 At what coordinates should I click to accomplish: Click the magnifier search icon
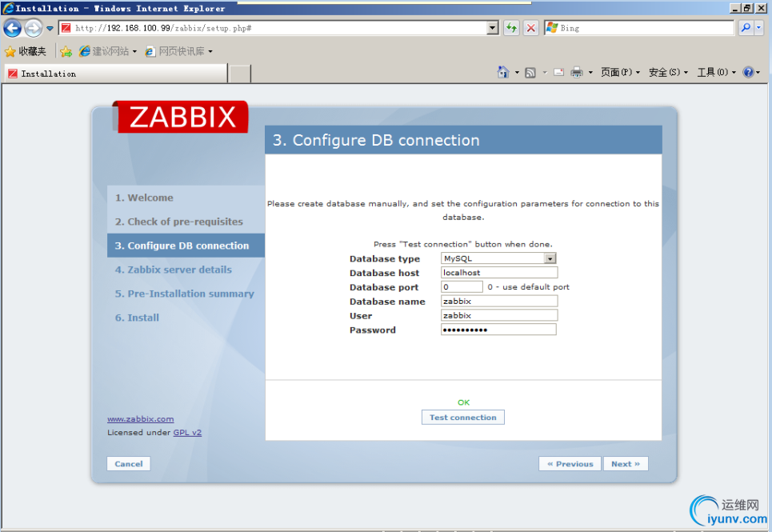(746, 28)
